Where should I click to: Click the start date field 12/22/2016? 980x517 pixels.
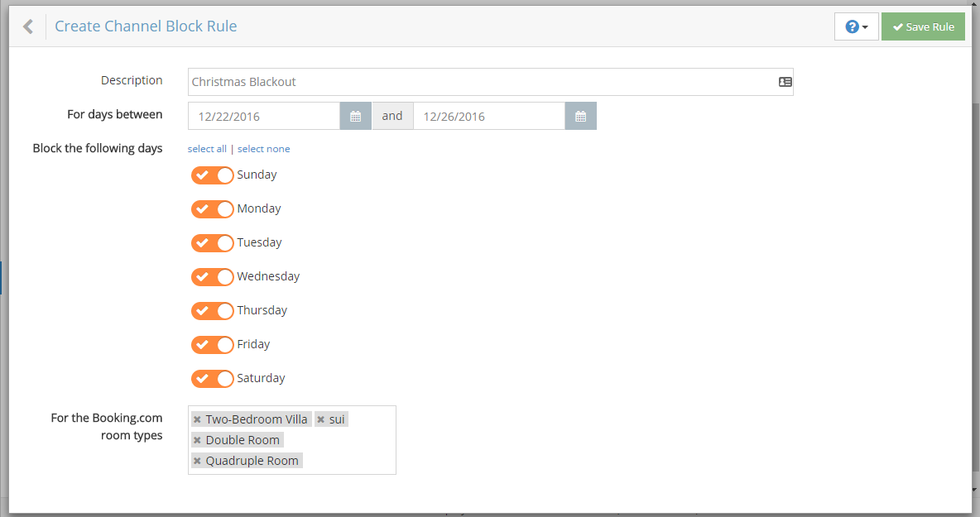263,117
